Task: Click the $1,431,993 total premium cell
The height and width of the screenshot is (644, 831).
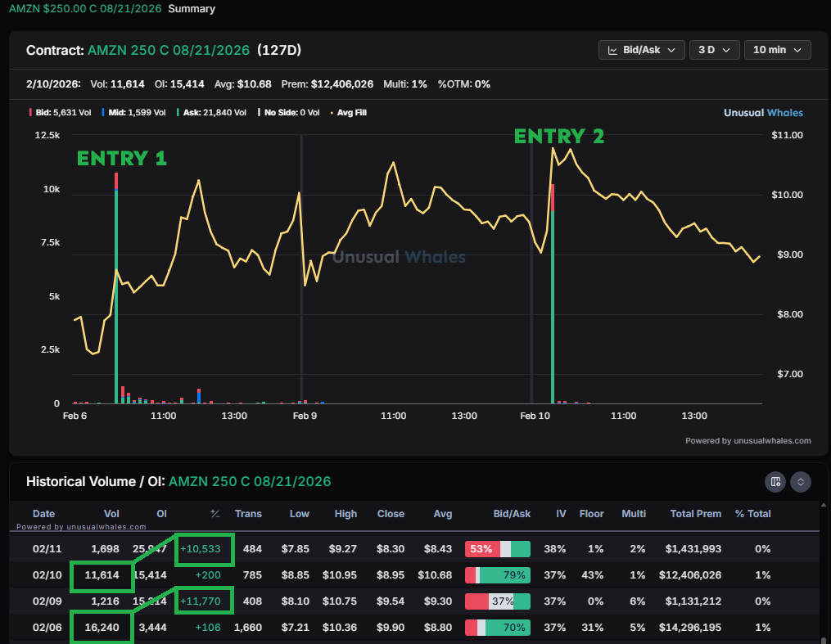Action: point(693,549)
